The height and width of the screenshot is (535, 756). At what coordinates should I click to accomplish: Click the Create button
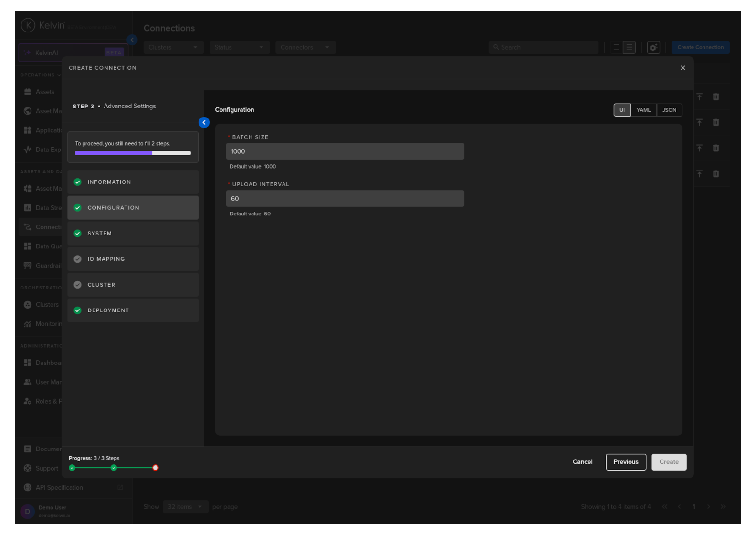point(668,462)
